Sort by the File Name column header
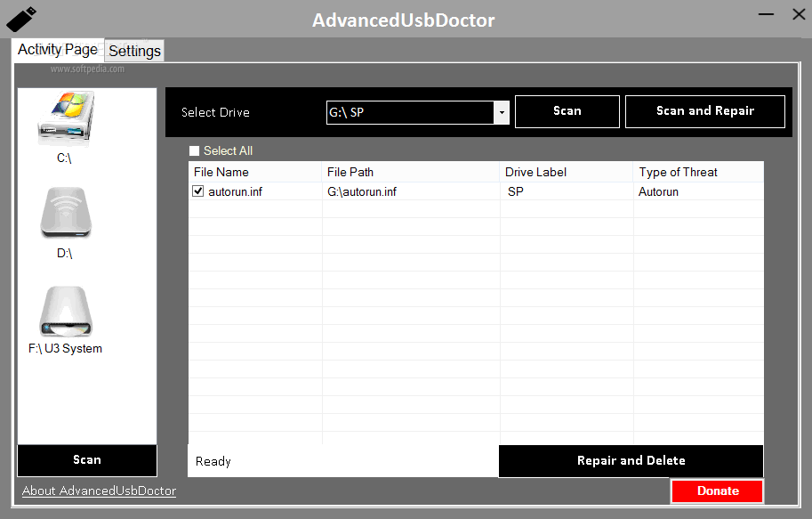The height and width of the screenshot is (519, 812). coord(254,172)
